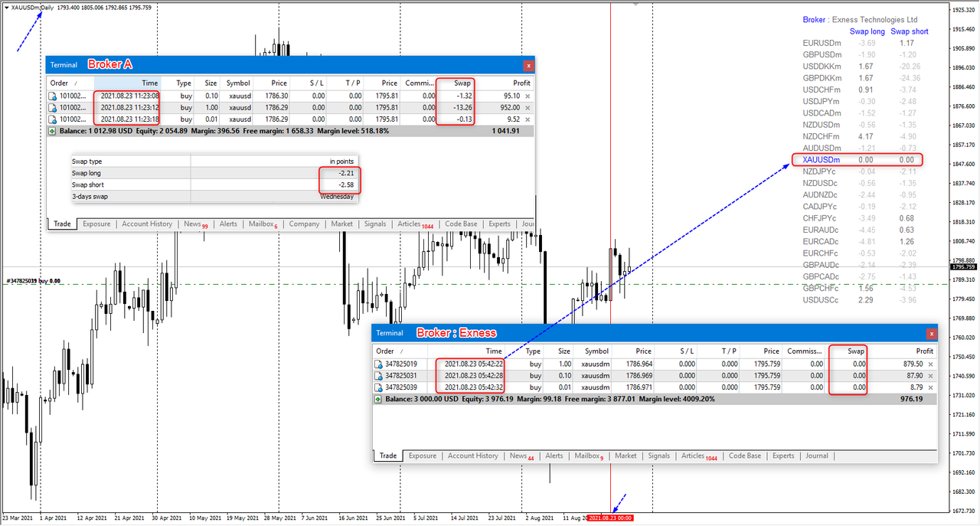Viewport: 980px width, 526px height.
Task: Open Account History tab in Exness terminal
Action: 472,456
